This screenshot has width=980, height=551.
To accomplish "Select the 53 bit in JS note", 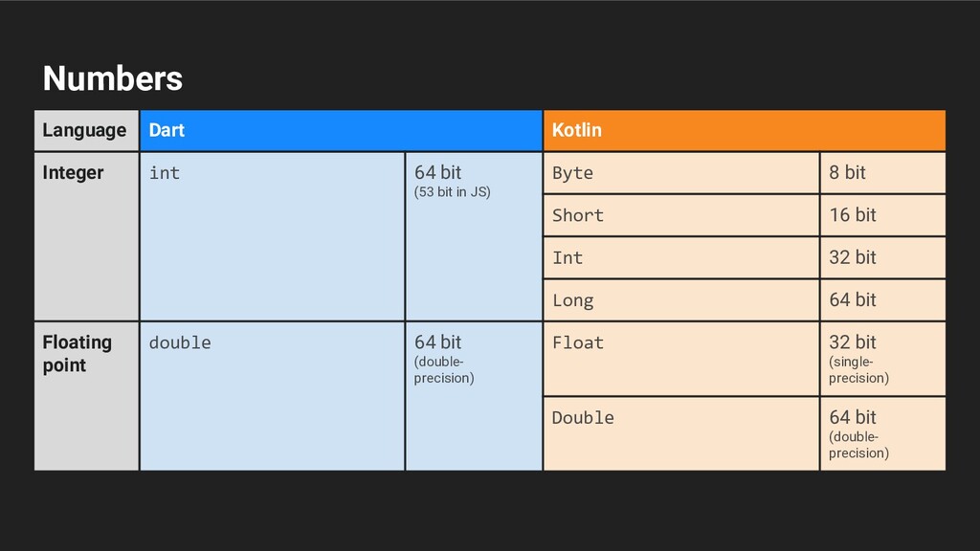I will (452, 192).
